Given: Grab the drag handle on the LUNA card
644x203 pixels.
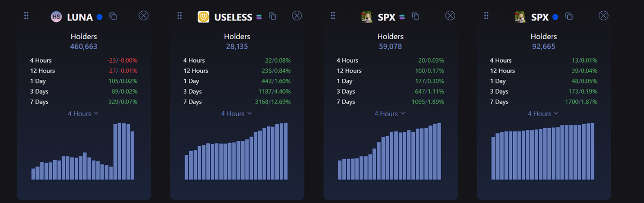Looking at the screenshot, I should click(x=26, y=16).
